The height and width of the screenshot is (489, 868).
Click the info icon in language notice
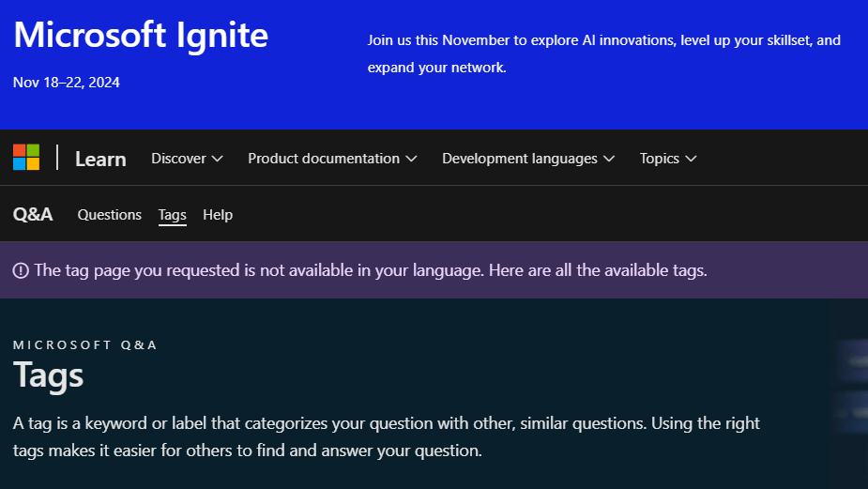(21, 271)
